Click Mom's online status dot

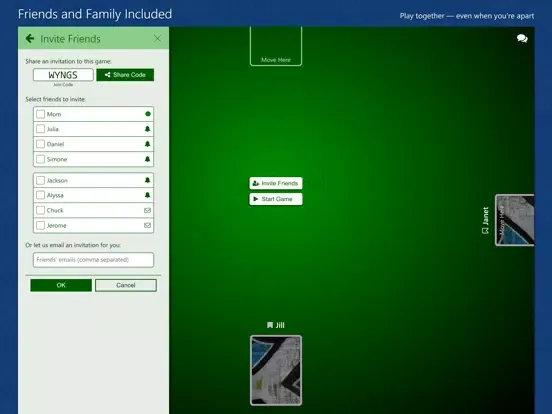tap(148, 114)
